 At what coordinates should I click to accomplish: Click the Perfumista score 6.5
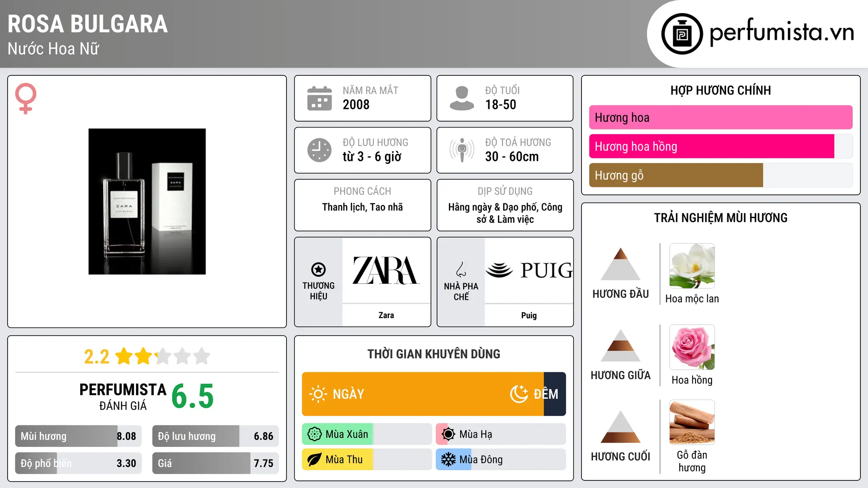coord(192,396)
